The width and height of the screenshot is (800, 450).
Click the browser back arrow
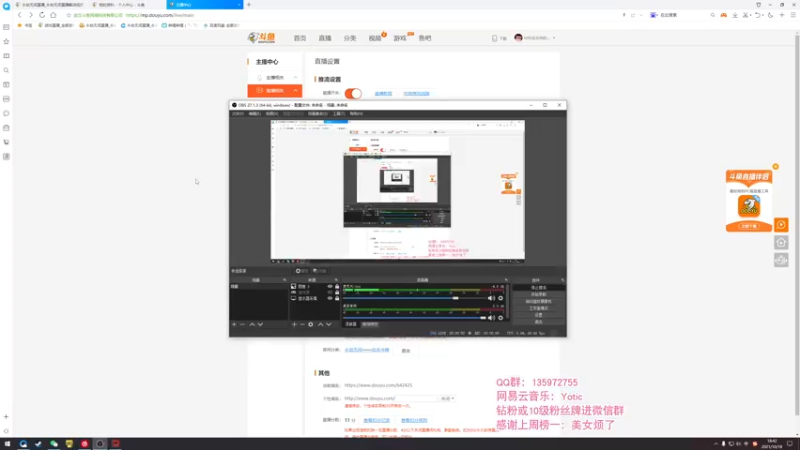tap(20, 15)
